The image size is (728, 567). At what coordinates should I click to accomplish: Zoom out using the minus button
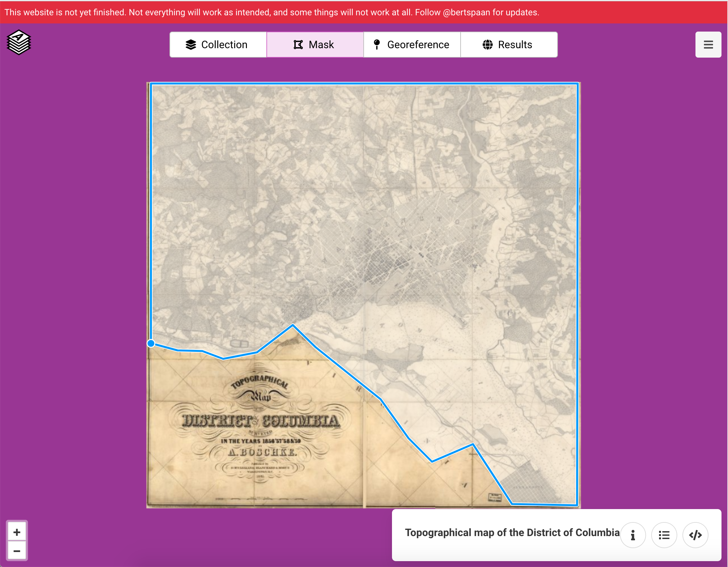[x=17, y=551]
